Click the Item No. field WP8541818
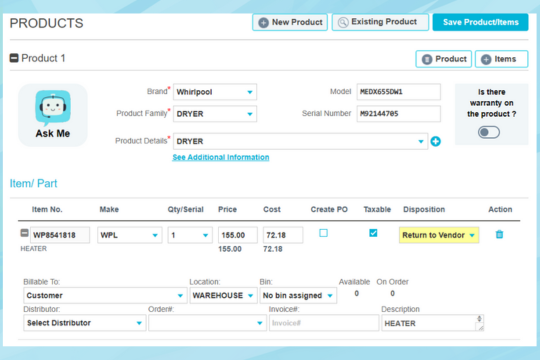 click(x=60, y=235)
